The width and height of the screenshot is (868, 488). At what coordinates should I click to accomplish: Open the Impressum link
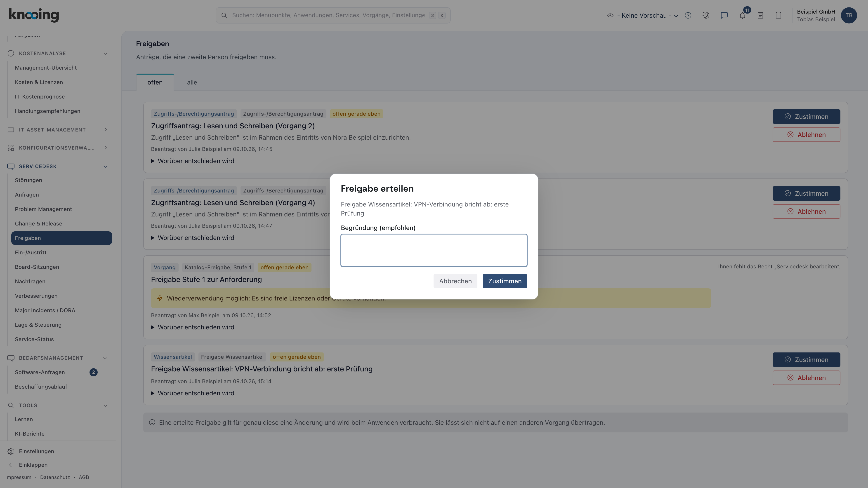pos(18,477)
